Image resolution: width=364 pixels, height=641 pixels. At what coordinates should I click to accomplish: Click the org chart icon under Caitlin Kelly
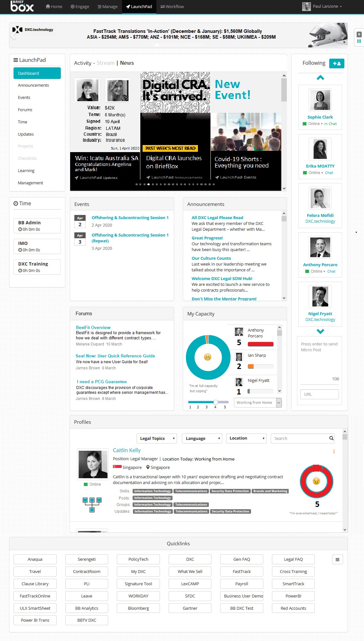(92, 505)
